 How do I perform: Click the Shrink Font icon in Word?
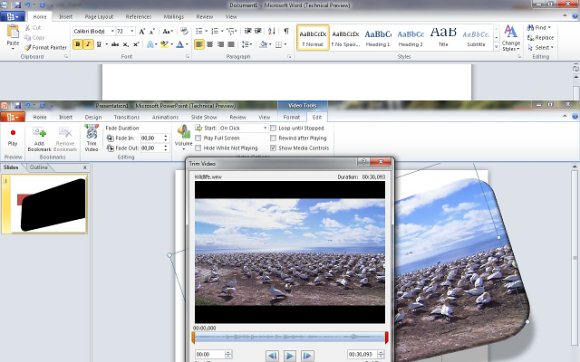pyautogui.click(x=152, y=31)
